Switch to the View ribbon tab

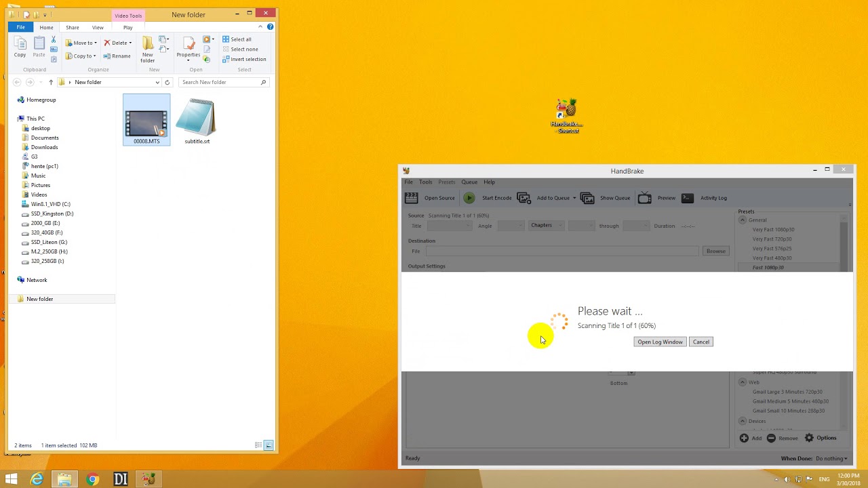(x=98, y=27)
